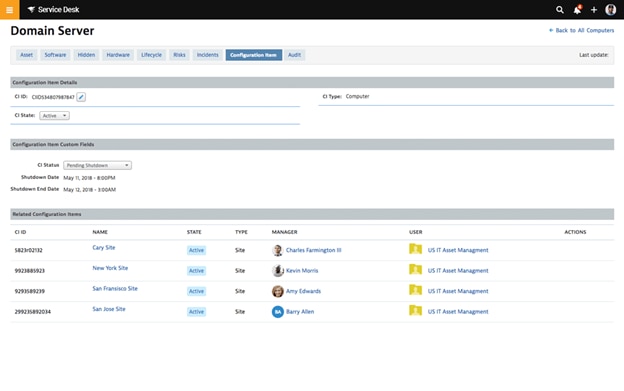
Task: View notifications bell icon
Action: 577,10
